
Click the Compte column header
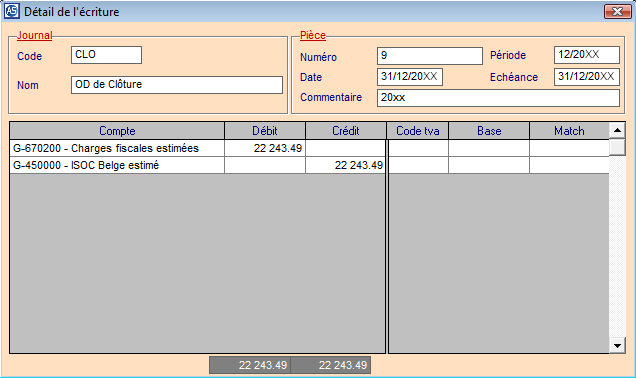click(117, 131)
